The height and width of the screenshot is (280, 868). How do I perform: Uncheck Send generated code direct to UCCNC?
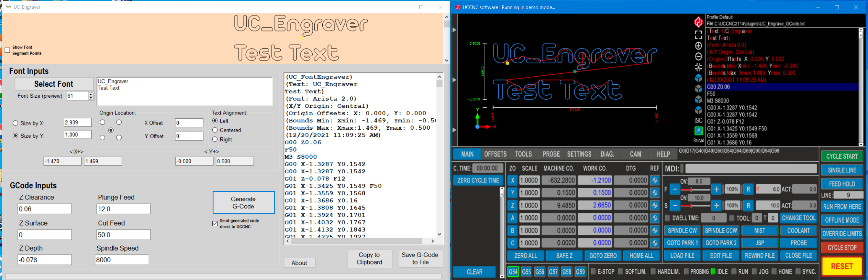click(x=215, y=224)
